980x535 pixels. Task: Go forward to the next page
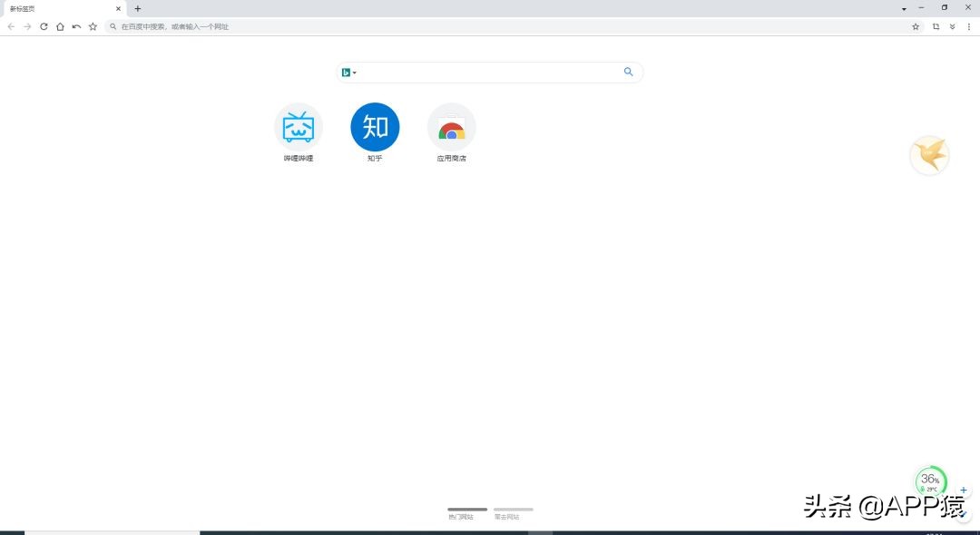click(27, 27)
